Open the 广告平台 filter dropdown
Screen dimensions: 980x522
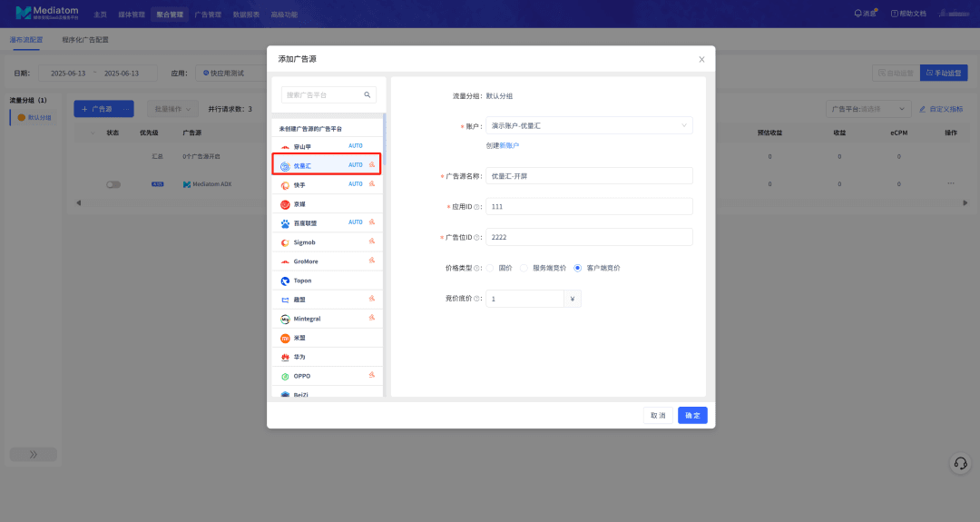[x=867, y=109]
